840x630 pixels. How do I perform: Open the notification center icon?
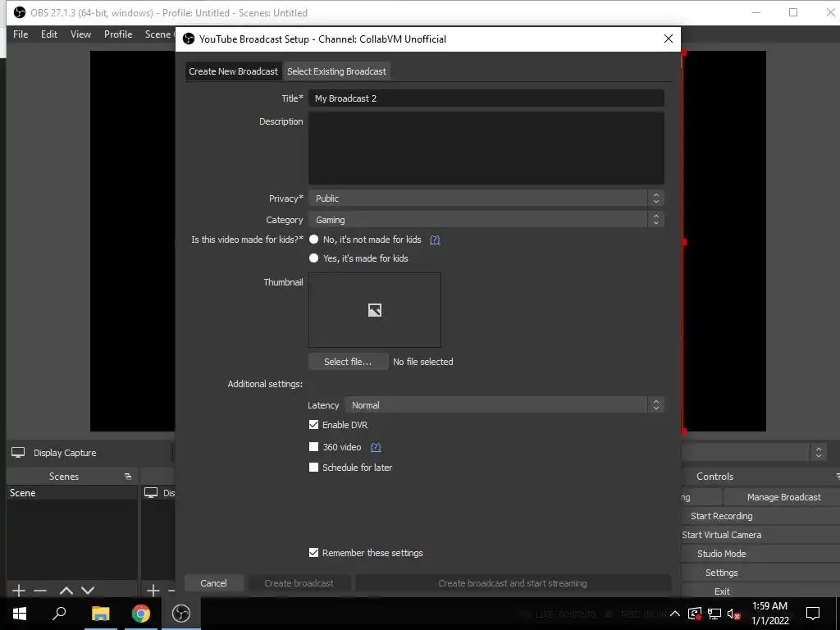tap(813, 614)
